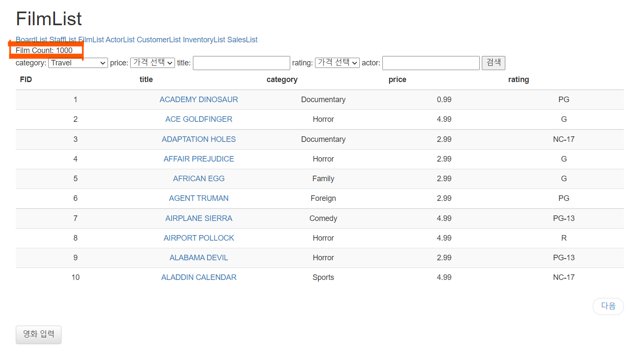Open AGENT TRUMAN film link
The height and width of the screenshot is (356, 644).
coord(199,198)
